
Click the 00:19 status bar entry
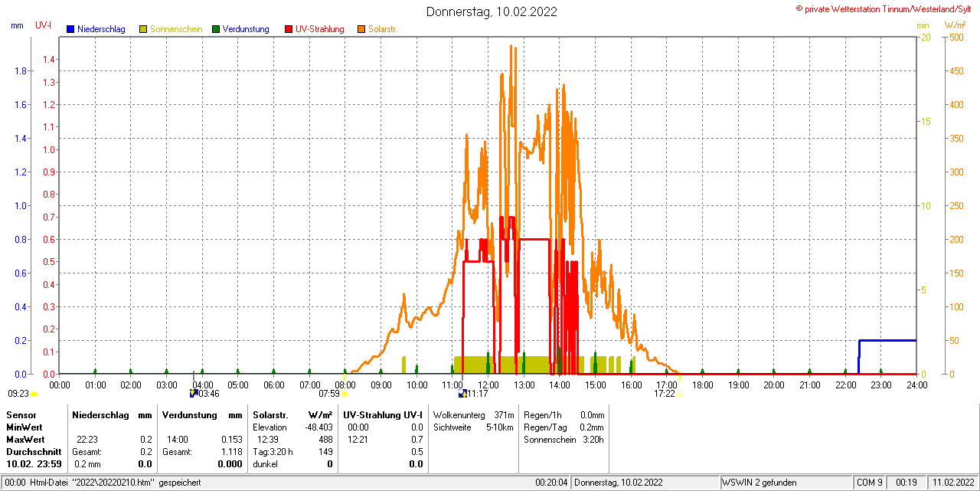[x=906, y=483]
